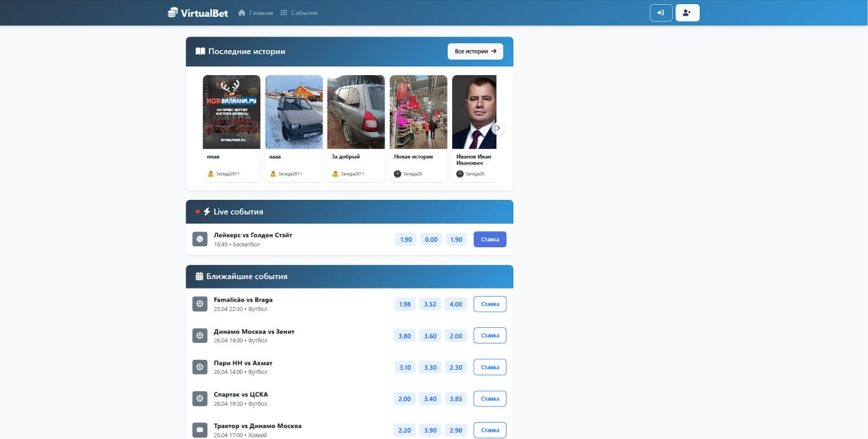
Task: Click football icon for Спартак vs ЦСКА
Action: click(200, 398)
